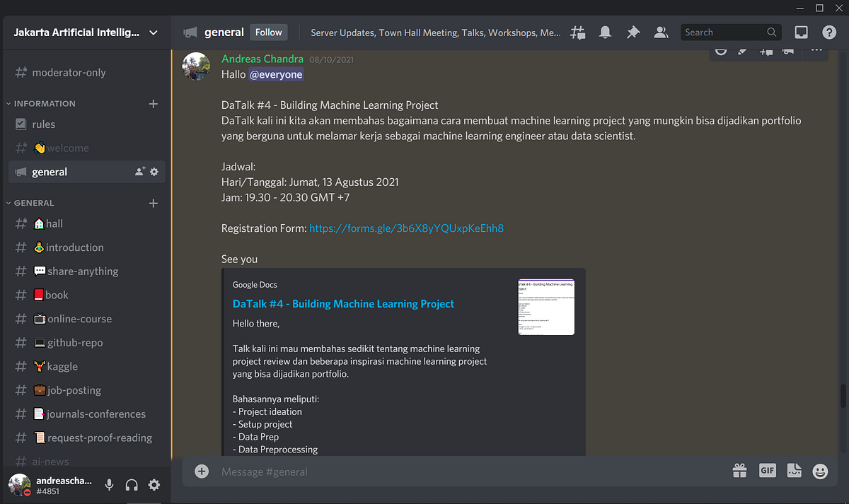Create a thread from the announcement message

click(766, 51)
